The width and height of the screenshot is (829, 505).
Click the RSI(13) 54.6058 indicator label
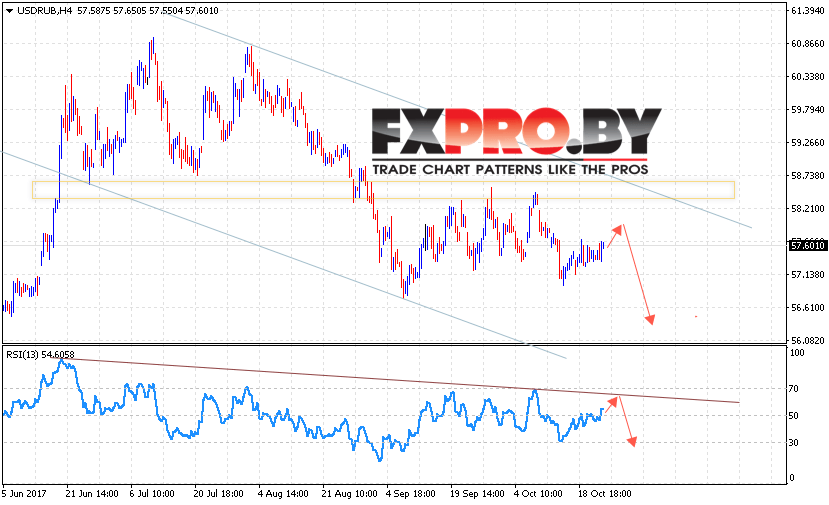pos(40,354)
